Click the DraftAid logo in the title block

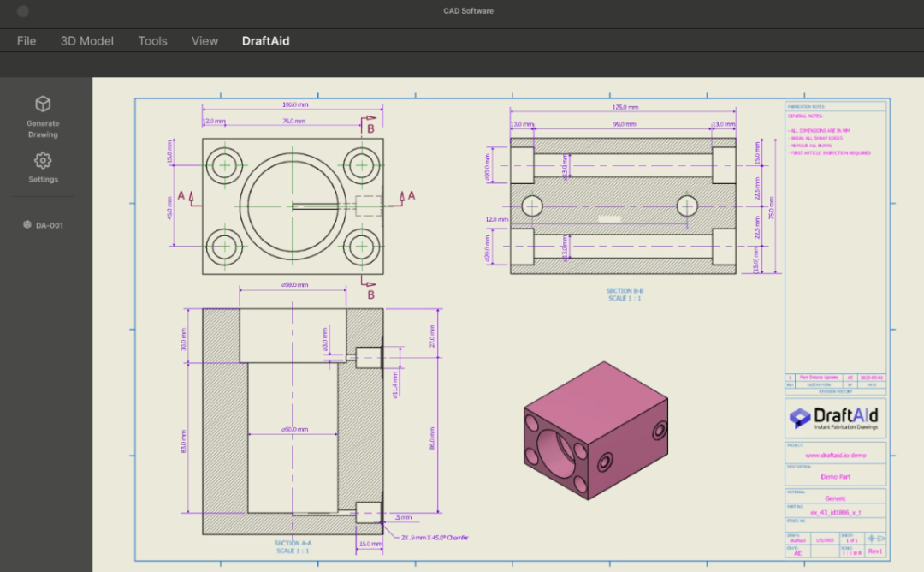click(834, 418)
